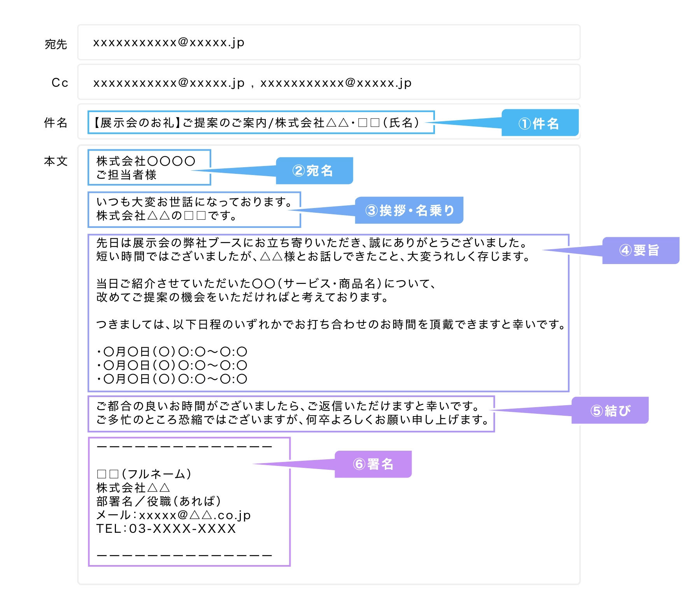Click the ⑤結び callout label

[610, 410]
